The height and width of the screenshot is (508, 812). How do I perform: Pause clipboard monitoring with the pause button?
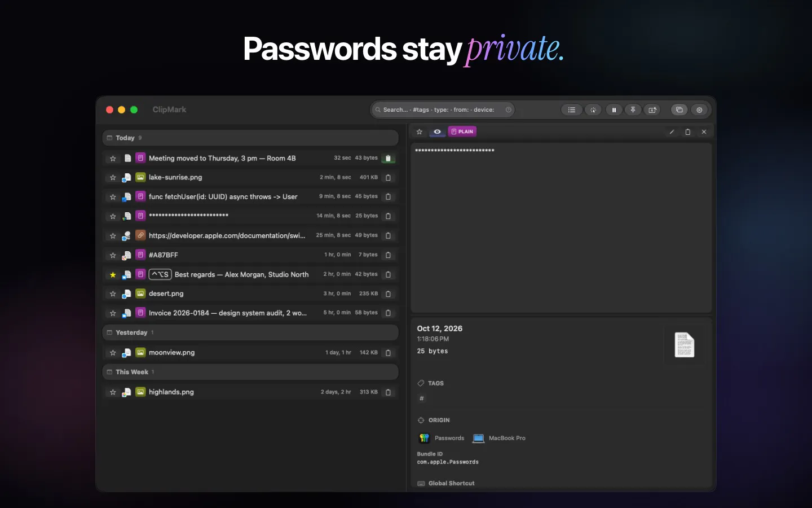click(x=614, y=110)
